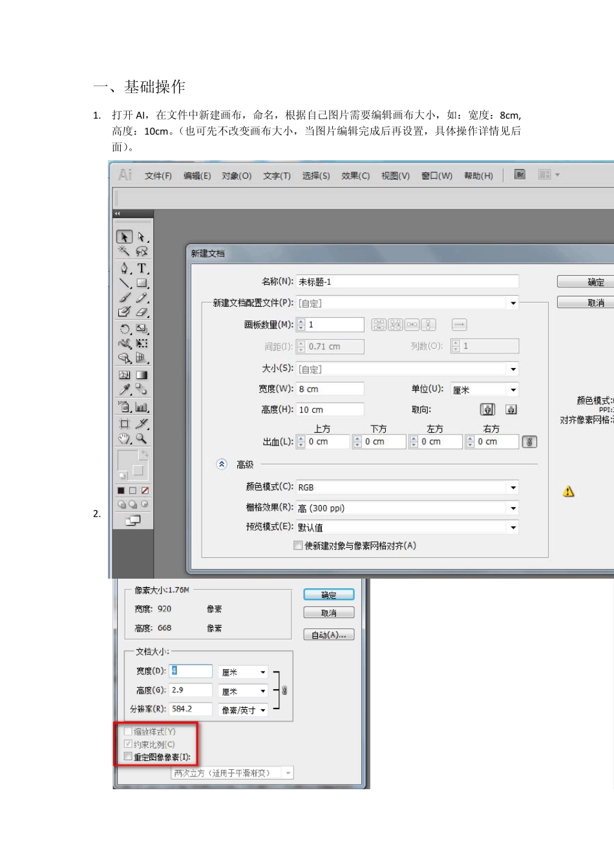This screenshot has height=868, width=614.
Task: Click 确定 in image size dialog
Action: (x=329, y=595)
